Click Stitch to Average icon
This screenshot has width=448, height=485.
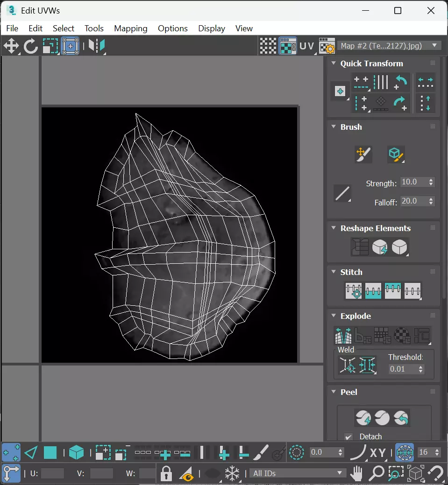[x=373, y=291]
